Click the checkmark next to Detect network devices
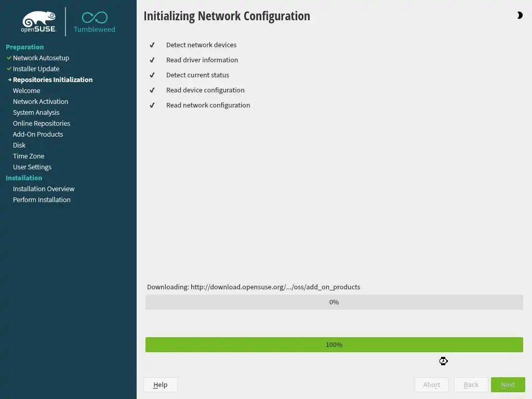 click(152, 45)
